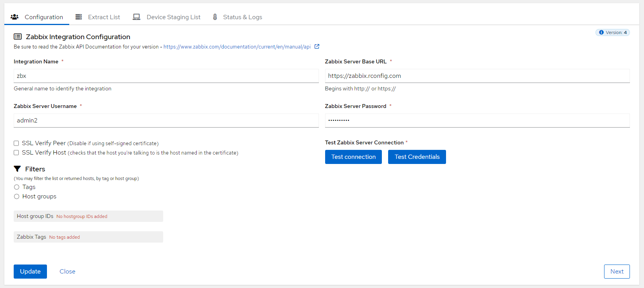Click the Zabbix Server Username field
The height and width of the screenshot is (288, 644).
[x=166, y=121]
